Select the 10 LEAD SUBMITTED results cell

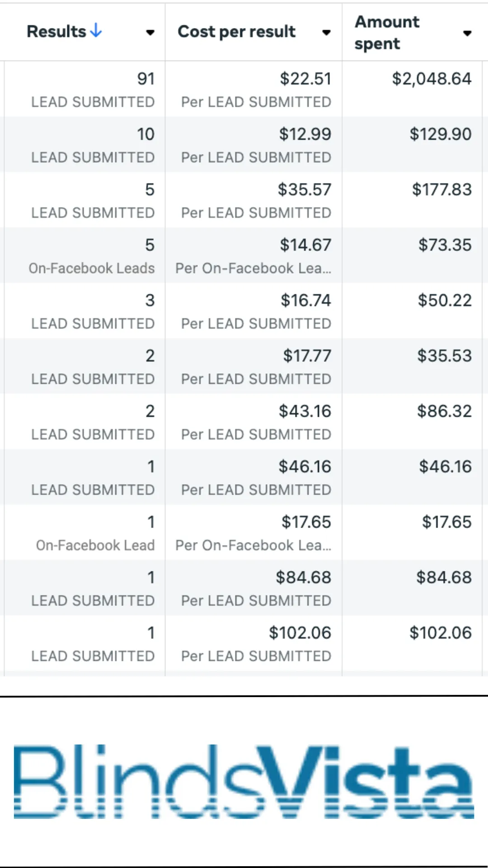point(93,145)
